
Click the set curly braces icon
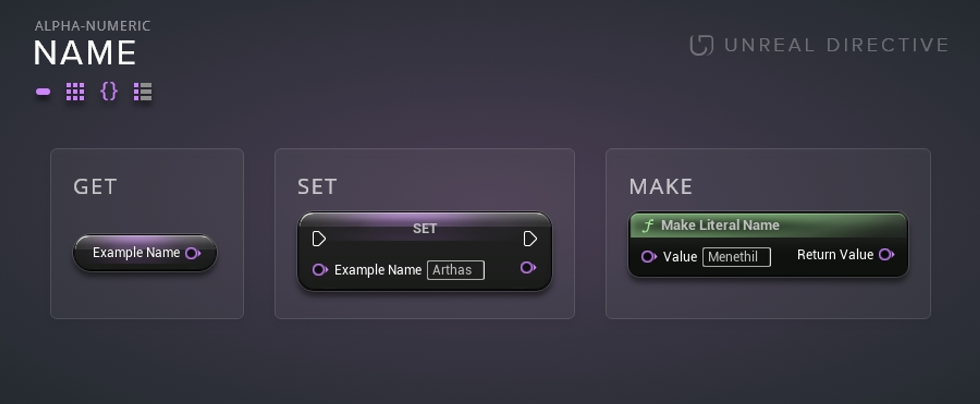pos(109,92)
